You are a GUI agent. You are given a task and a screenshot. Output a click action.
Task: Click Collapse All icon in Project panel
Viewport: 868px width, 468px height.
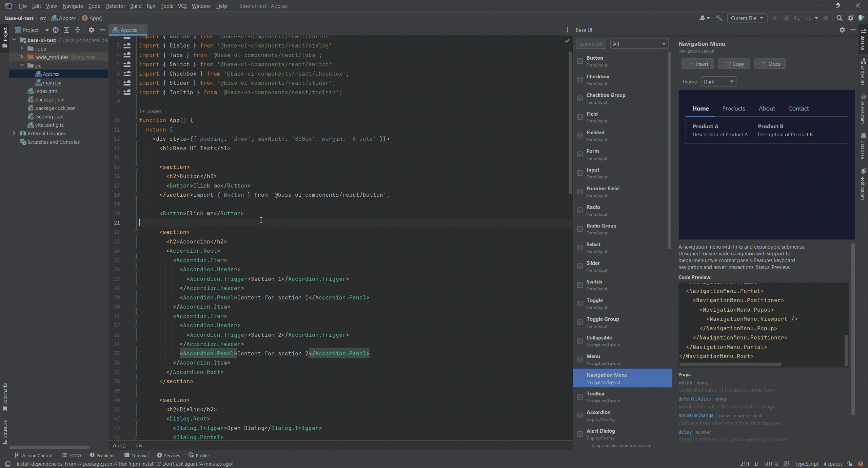[78, 30]
